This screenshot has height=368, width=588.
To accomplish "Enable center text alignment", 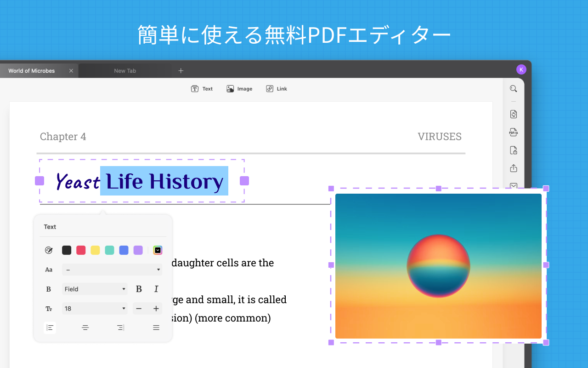I will [85, 328].
